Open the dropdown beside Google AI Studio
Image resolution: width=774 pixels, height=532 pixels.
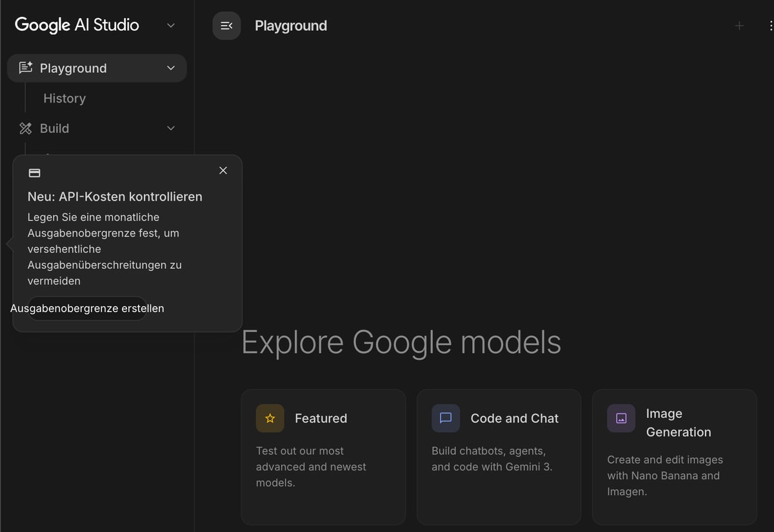point(170,25)
